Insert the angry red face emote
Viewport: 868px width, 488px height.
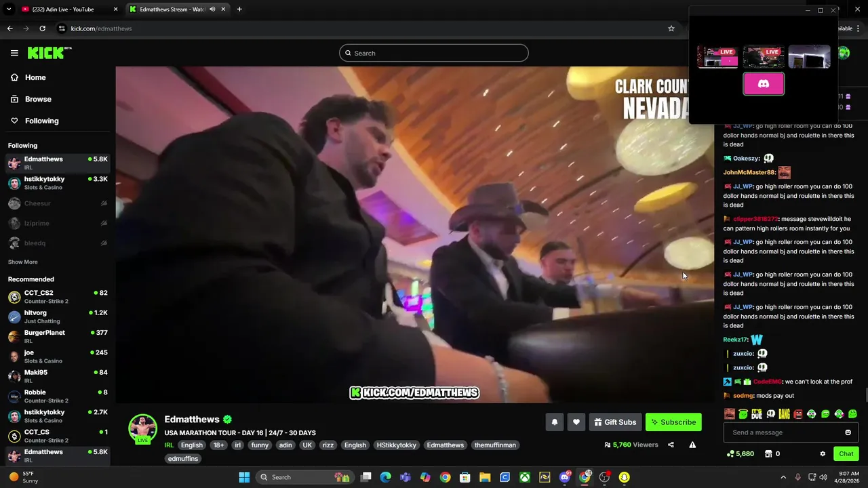[x=798, y=413]
